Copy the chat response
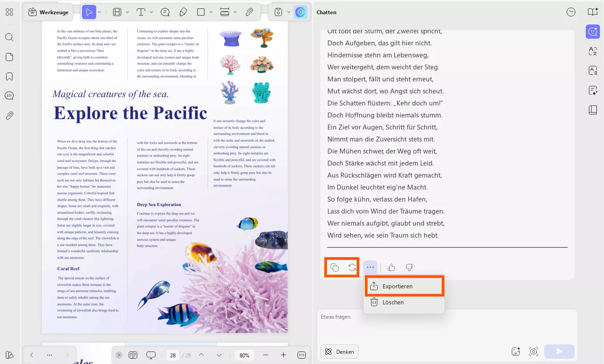604x364 pixels. 335,267
